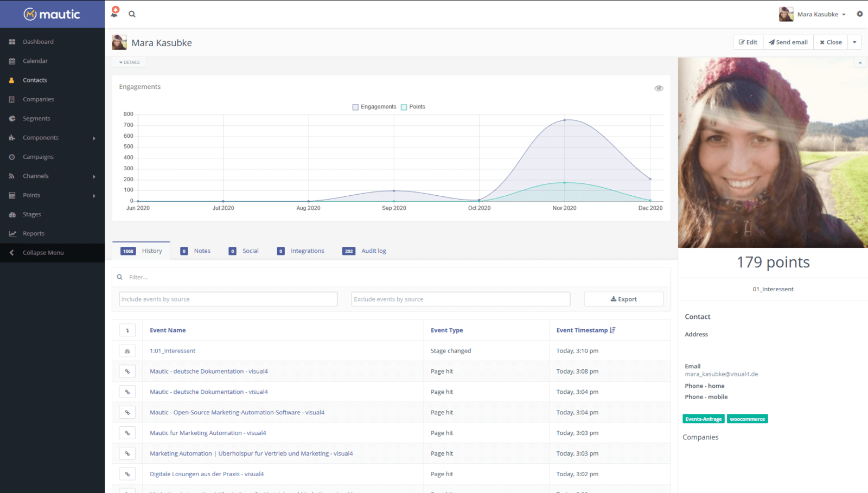
Task: Click the large contact profile photo
Action: pos(773,153)
